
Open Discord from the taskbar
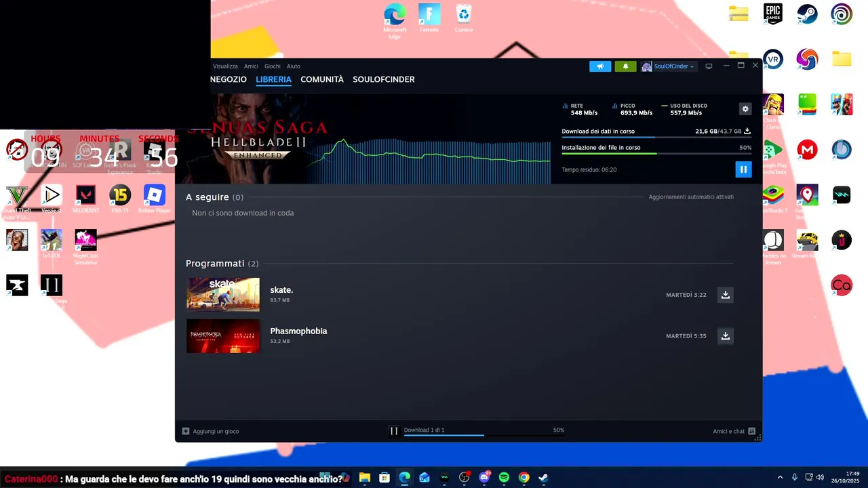coord(484,477)
